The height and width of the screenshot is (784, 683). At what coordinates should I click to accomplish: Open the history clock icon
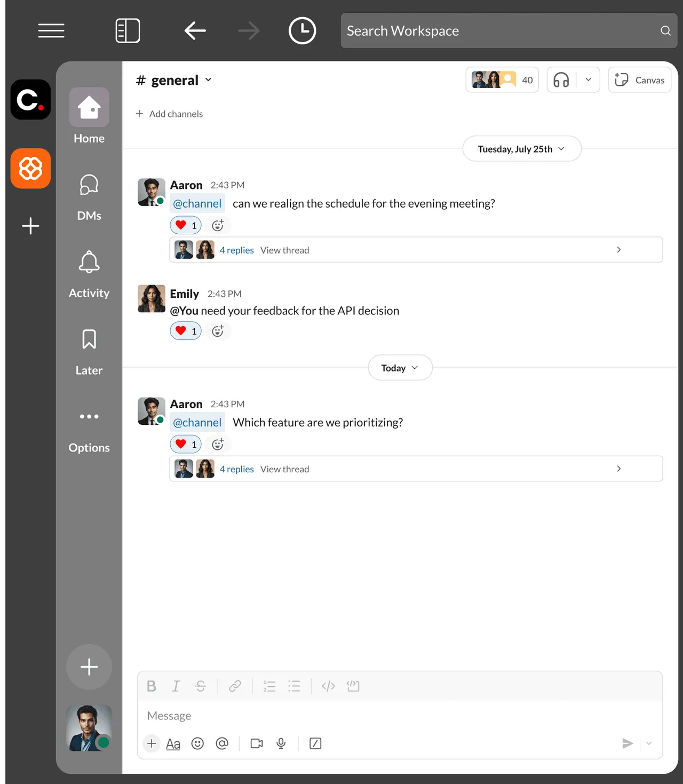pyautogui.click(x=302, y=31)
